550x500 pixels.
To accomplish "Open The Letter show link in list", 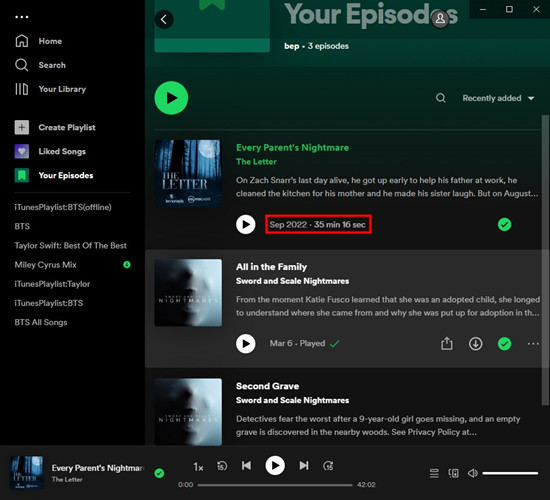I will [256, 162].
